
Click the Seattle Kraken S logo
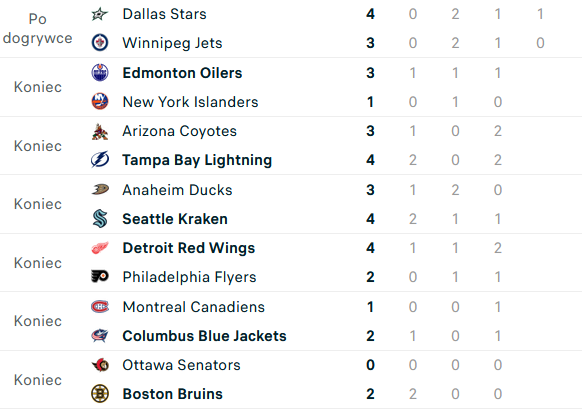click(100, 219)
